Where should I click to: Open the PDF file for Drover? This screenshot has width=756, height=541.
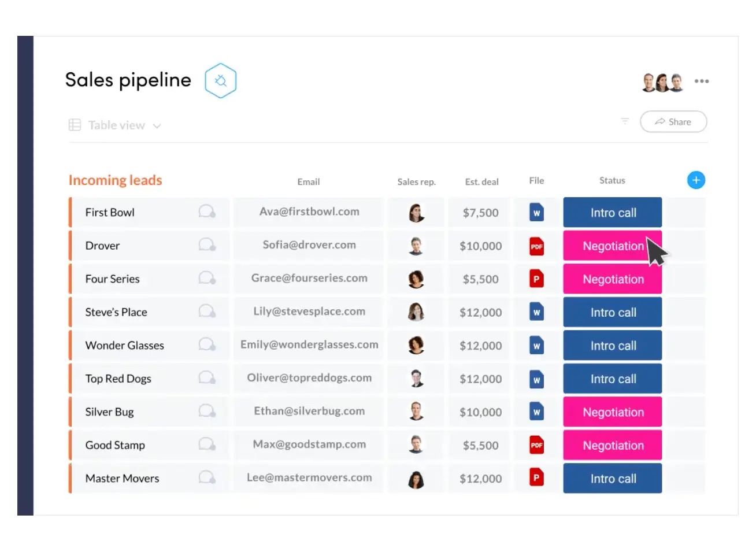click(x=536, y=246)
